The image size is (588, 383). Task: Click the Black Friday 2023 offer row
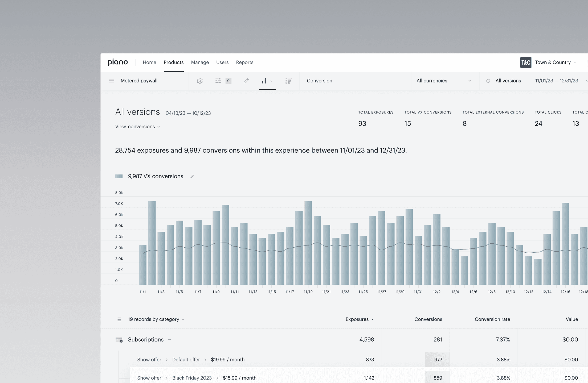click(192, 378)
